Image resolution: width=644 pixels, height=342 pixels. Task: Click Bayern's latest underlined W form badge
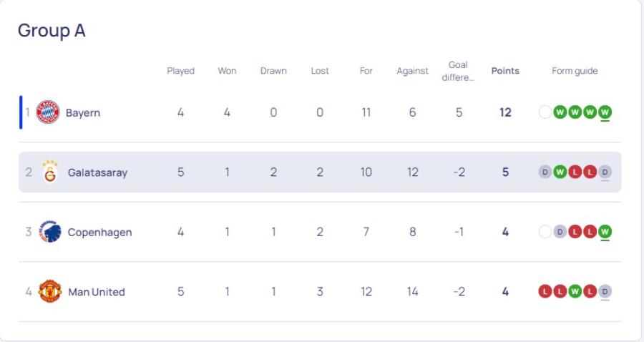605,112
